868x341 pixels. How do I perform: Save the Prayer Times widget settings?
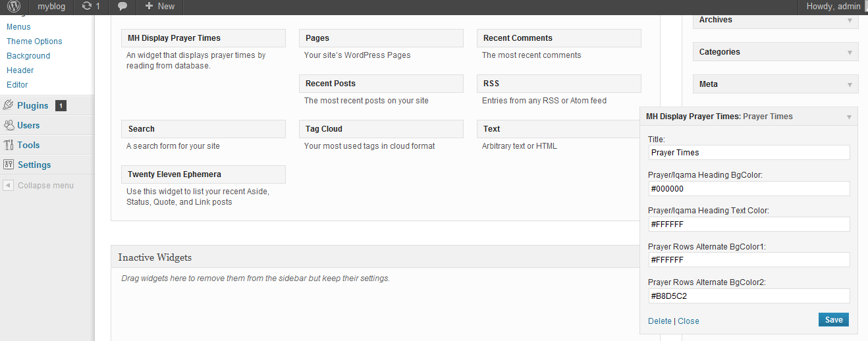pos(834,320)
